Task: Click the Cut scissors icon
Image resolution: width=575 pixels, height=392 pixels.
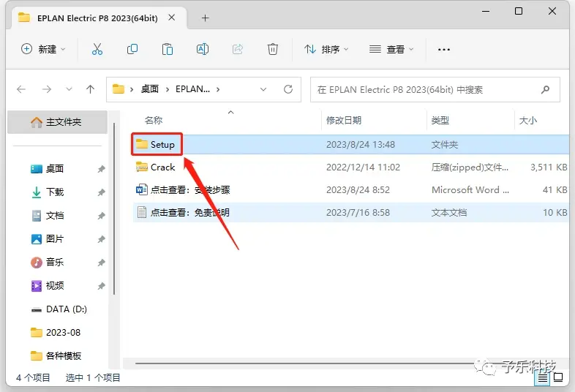Action: pyautogui.click(x=97, y=49)
